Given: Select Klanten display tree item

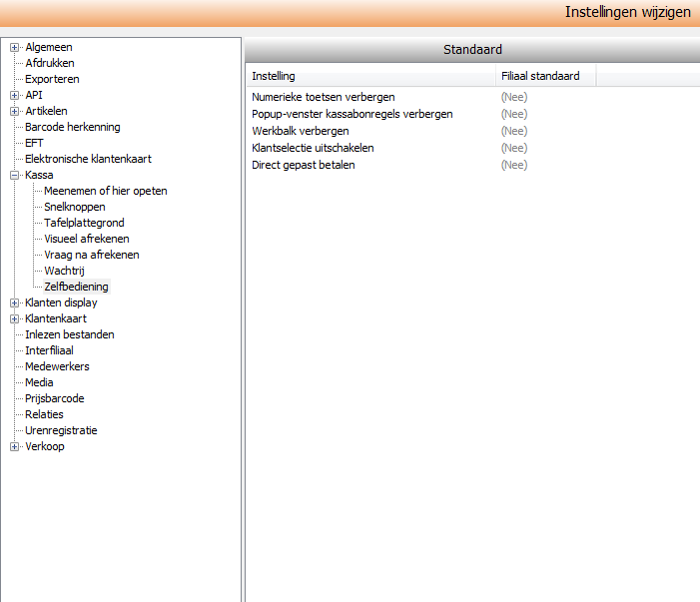Looking at the screenshot, I should pos(61,302).
